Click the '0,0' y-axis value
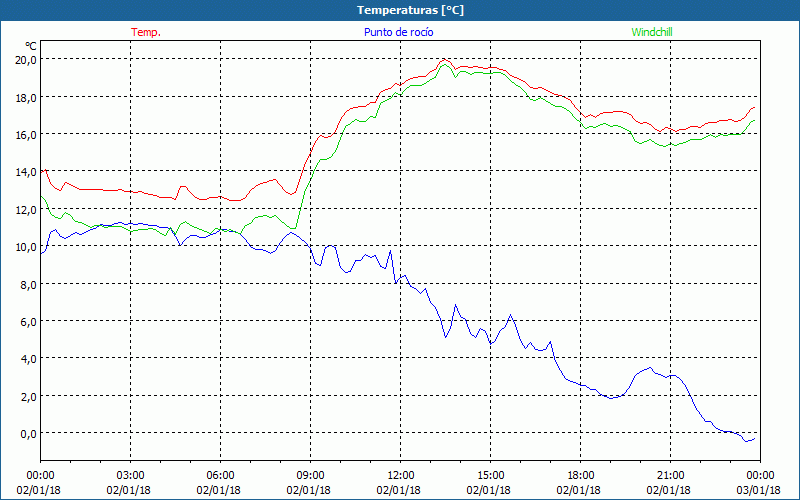Image resolution: width=800 pixels, height=500 pixels. (x=29, y=434)
